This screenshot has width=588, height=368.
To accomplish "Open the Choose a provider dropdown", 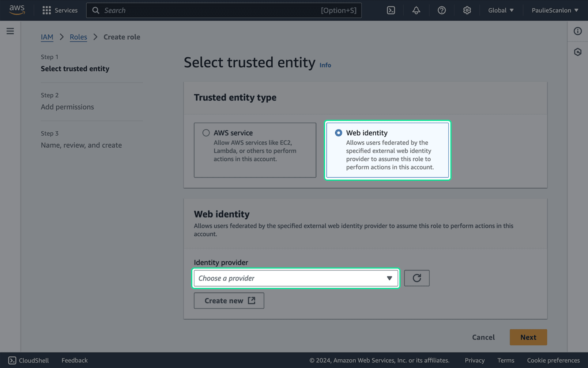I will point(295,278).
